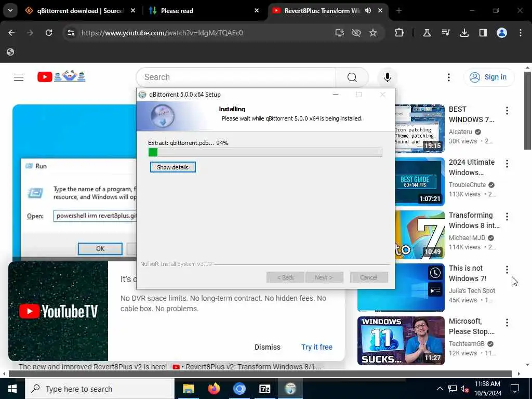
Task: Open the YouTube hamburger guide menu
Action: (19, 77)
